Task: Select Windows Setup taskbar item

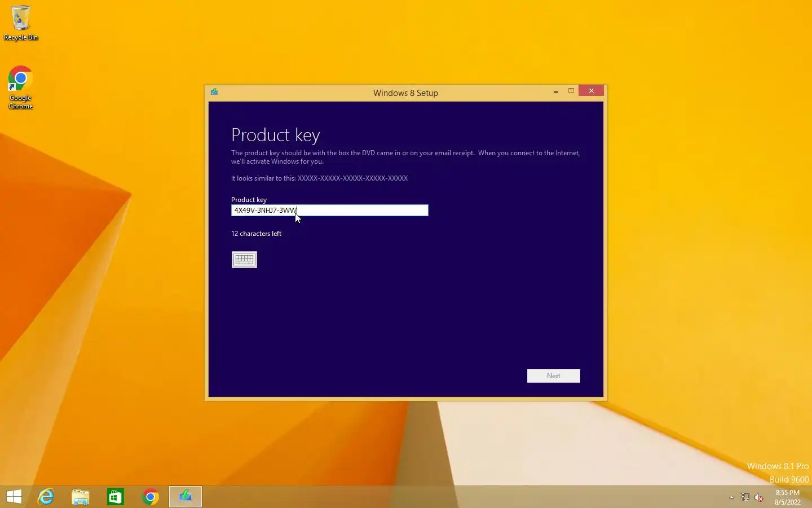Action: [186, 497]
